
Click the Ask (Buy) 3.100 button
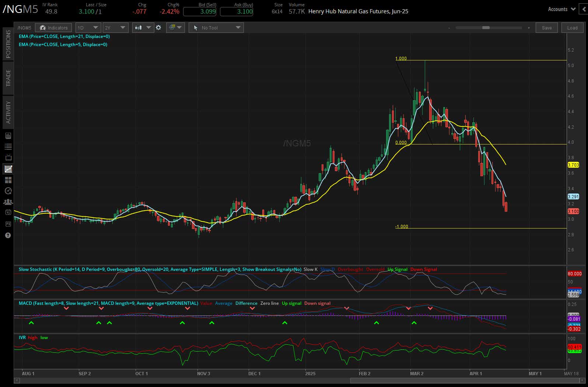pos(237,11)
